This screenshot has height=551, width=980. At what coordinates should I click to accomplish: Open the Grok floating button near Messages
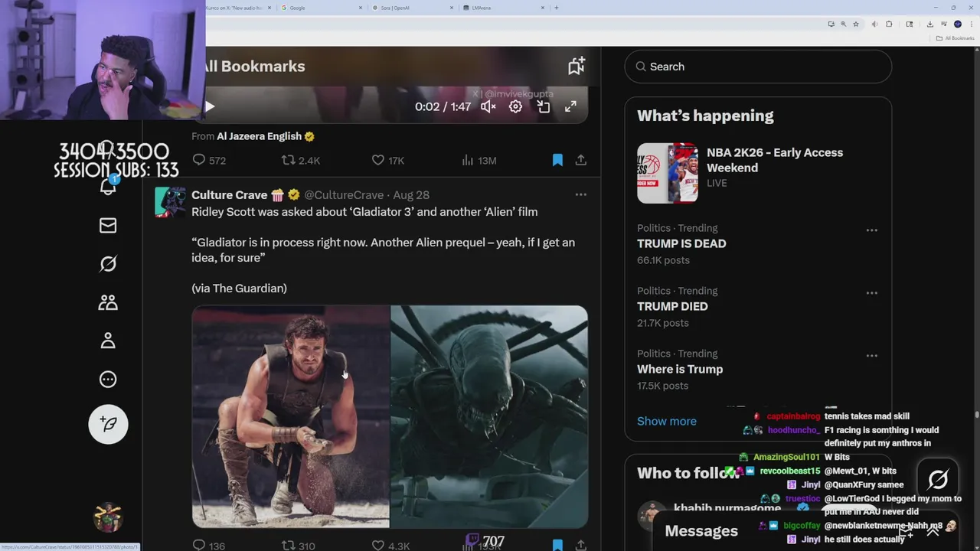(x=938, y=480)
